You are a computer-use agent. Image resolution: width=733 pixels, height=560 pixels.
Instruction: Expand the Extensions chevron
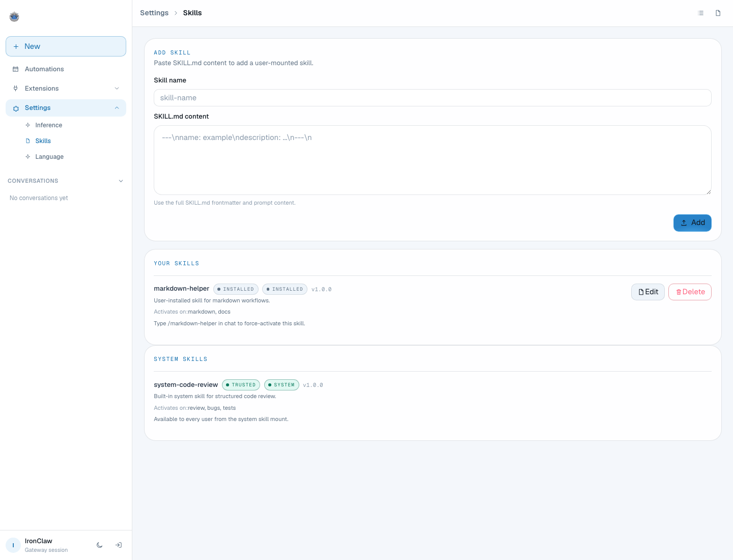pyautogui.click(x=117, y=89)
